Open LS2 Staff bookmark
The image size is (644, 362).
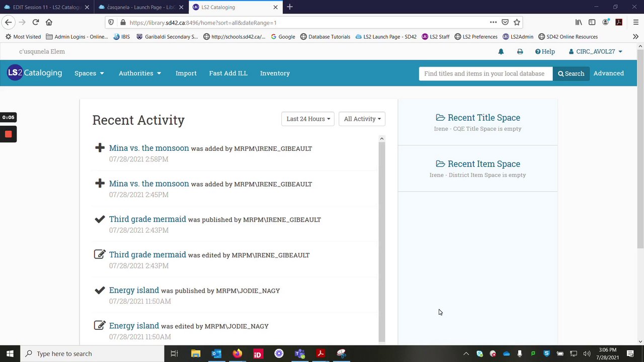(x=436, y=37)
